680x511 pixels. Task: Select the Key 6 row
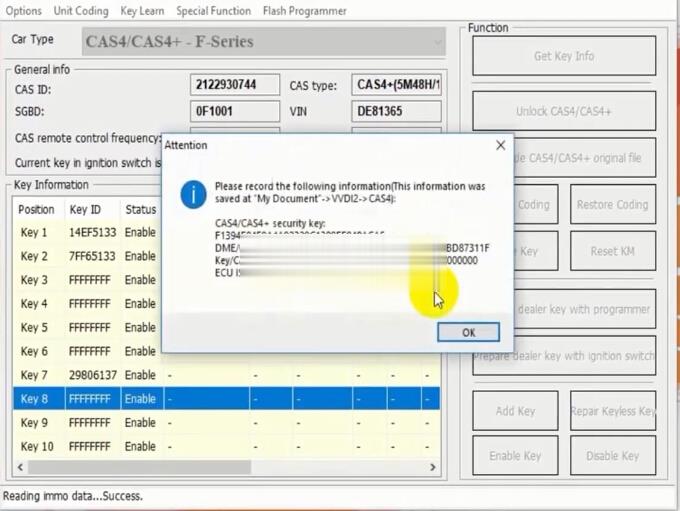point(88,351)
